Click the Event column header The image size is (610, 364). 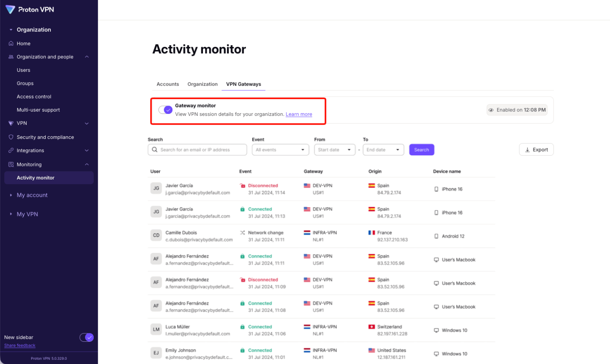[x=245, y=171]
